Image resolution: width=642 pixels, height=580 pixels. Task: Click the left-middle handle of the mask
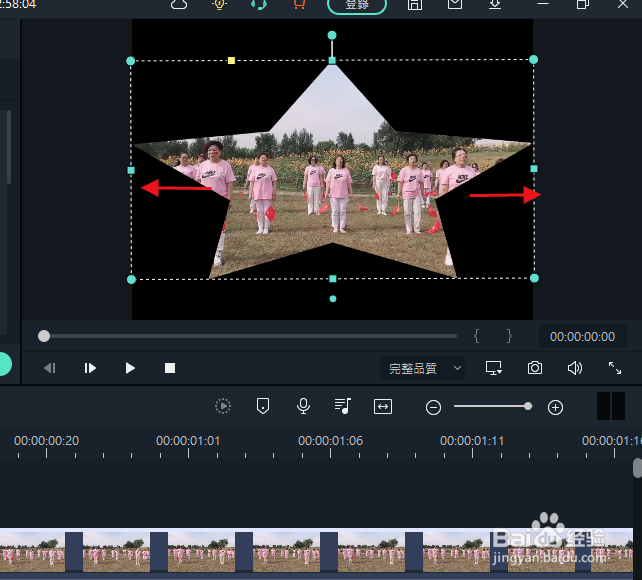coord(131,170)
